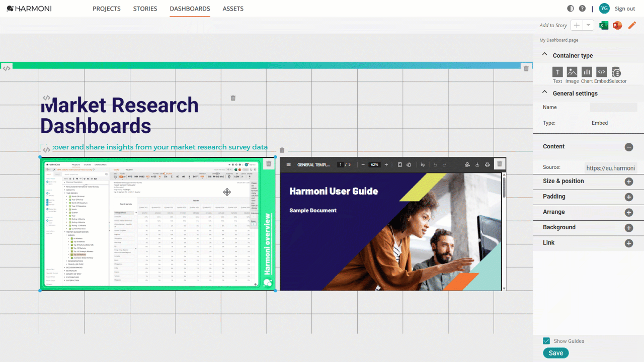644x362 pixels.
Task: Click the PDF draw annotation icon
Action: 423,164
